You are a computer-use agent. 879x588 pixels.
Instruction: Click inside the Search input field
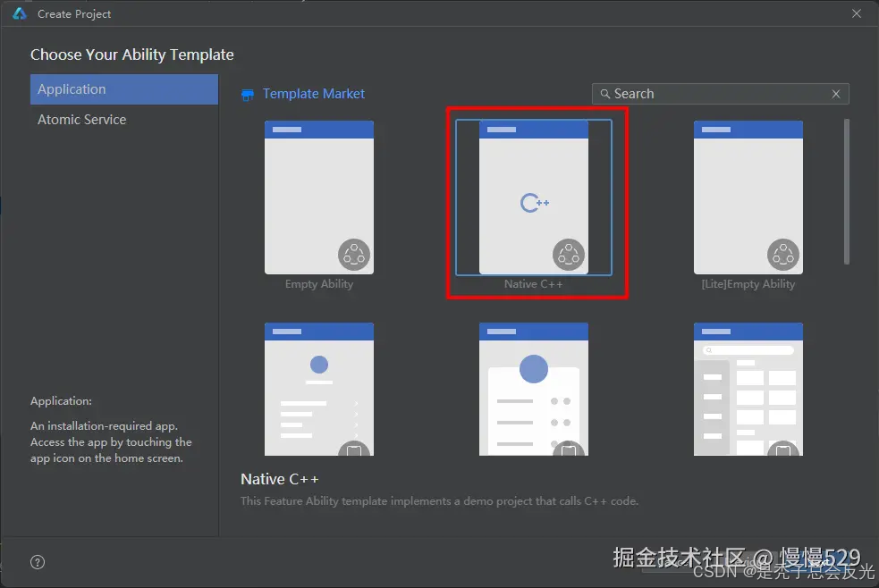[706, 93]
